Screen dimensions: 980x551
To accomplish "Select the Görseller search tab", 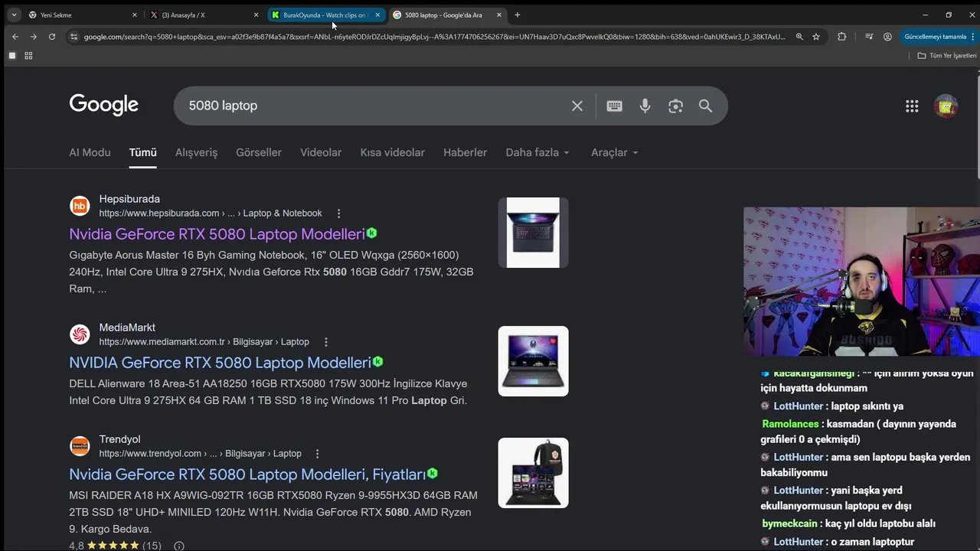I will [x=259, y=152].
